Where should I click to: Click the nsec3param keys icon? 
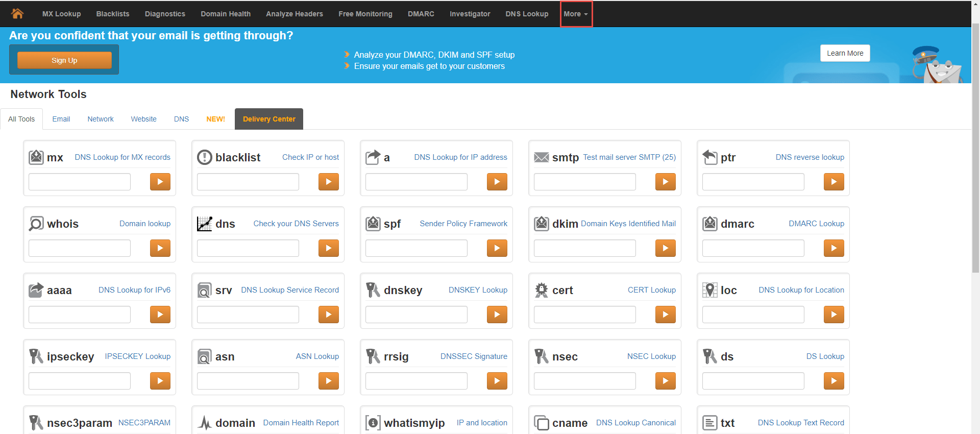pyautogui.click(x=36, y=423)
